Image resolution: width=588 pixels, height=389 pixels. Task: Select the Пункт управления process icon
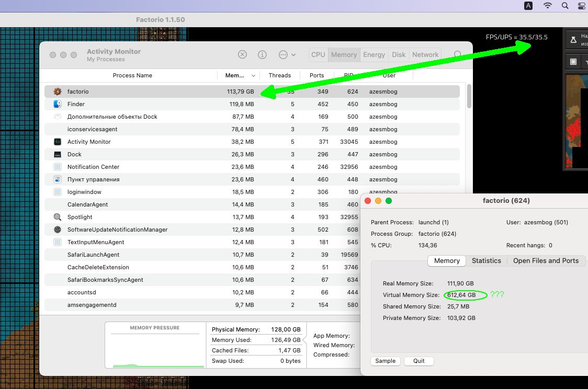pyautogui.click(x=58, y=179)
